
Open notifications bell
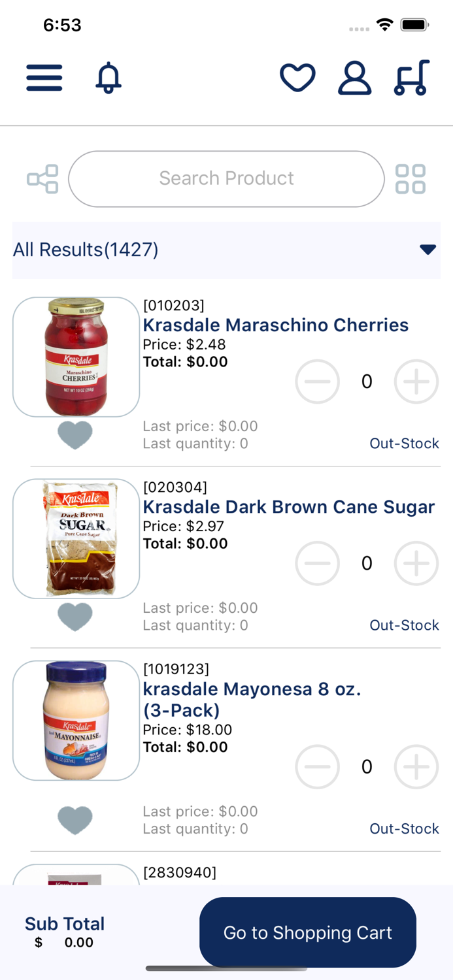coord(109,78)
